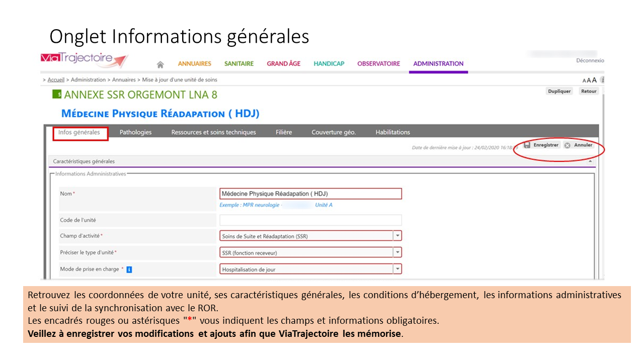This screenshot has width=644, height=362.
Task: Select the Couverture géo. tab
Action: point(334,132)
